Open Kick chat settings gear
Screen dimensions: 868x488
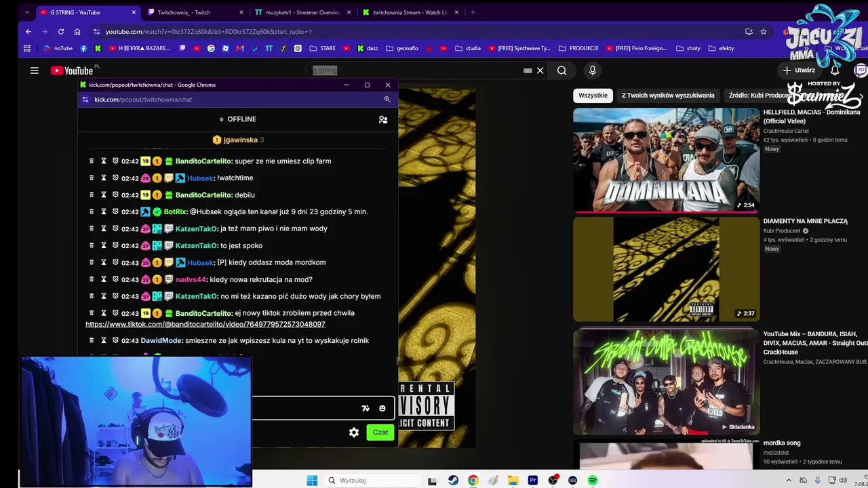[354, 432]
